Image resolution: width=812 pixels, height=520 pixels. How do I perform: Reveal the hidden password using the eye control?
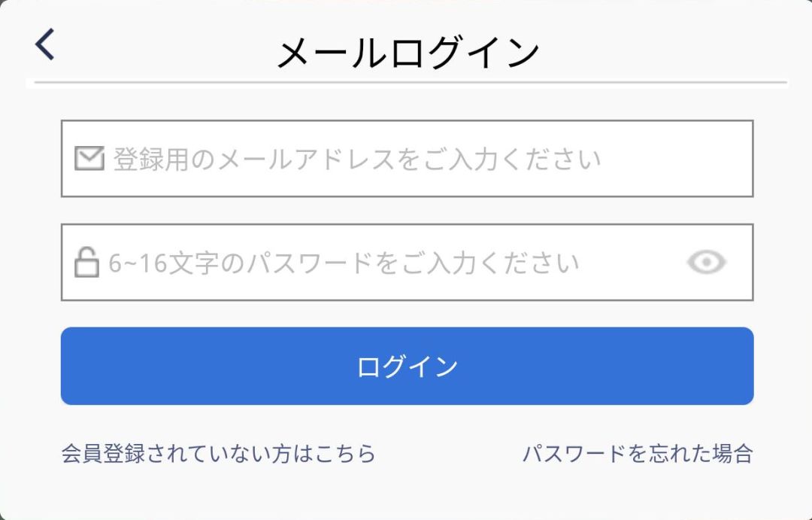point(705,260)
